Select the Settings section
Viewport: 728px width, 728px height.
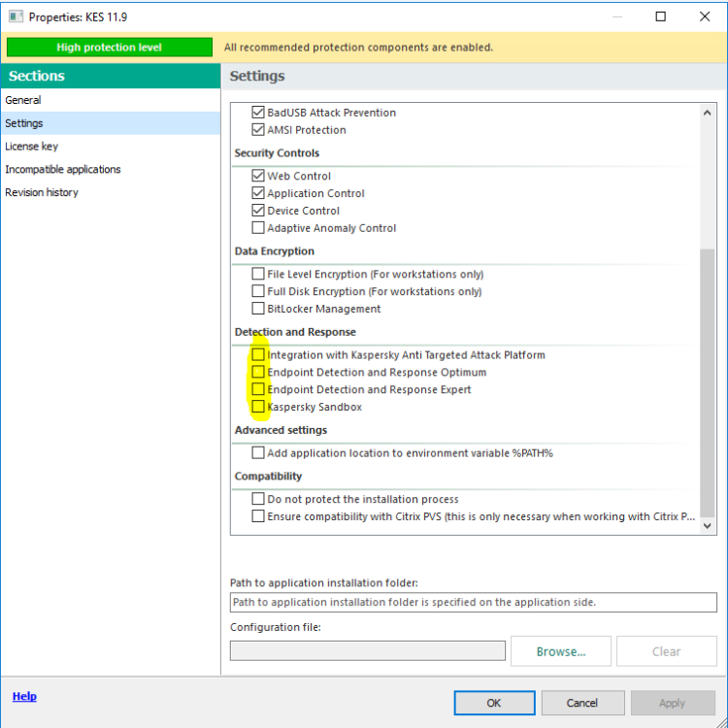pos(111,123)
